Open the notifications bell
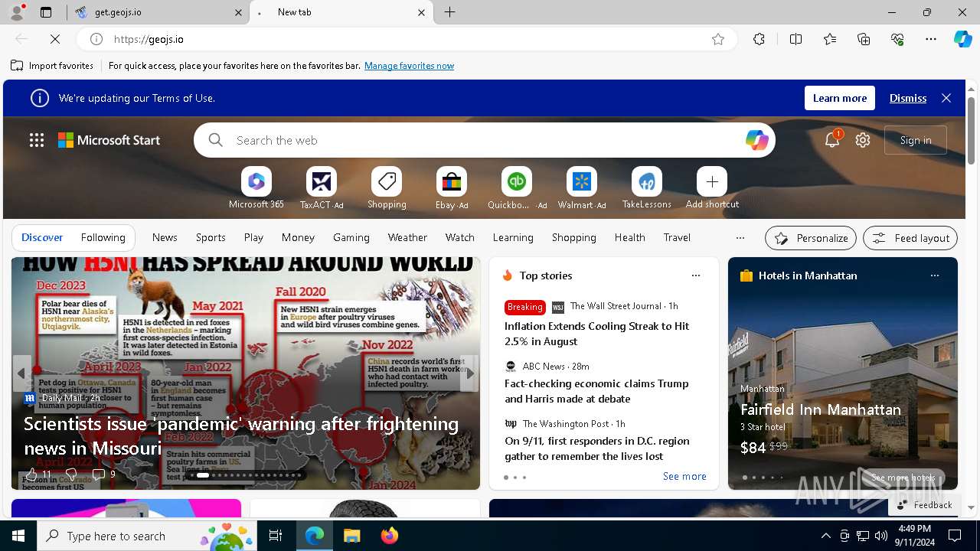The image size is (980, 551). [x=832, y=140]
